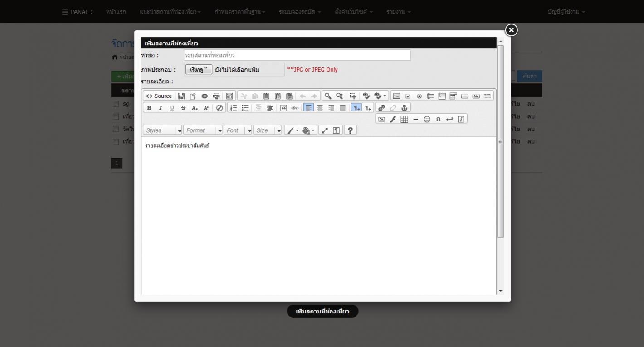Image resolution: width=644 pixels, height=347 pixels.
Task: Open the Find magnifier tool
Action: coord(327,96)
